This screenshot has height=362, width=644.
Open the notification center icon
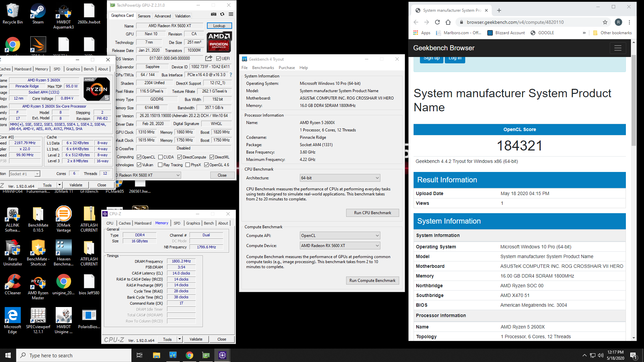(x=633, y=356)
